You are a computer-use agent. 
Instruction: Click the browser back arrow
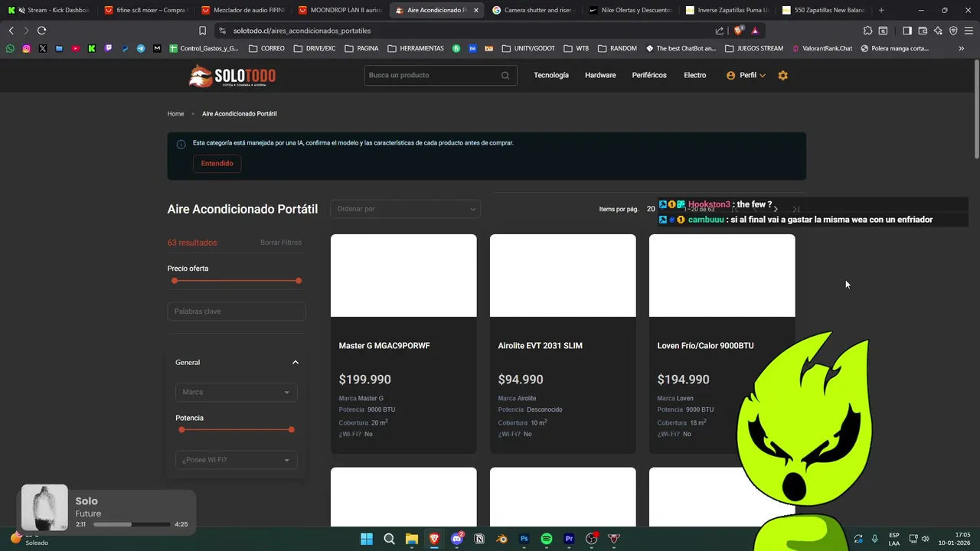point(11,31)
